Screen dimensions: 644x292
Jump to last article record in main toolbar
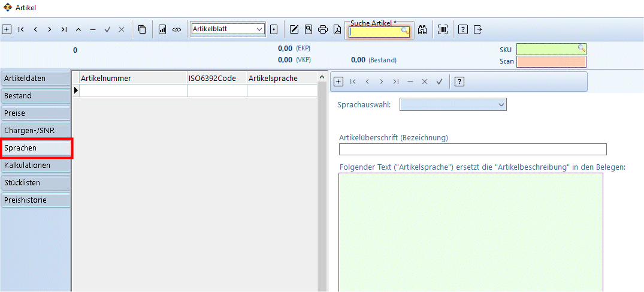coord(64,29)
